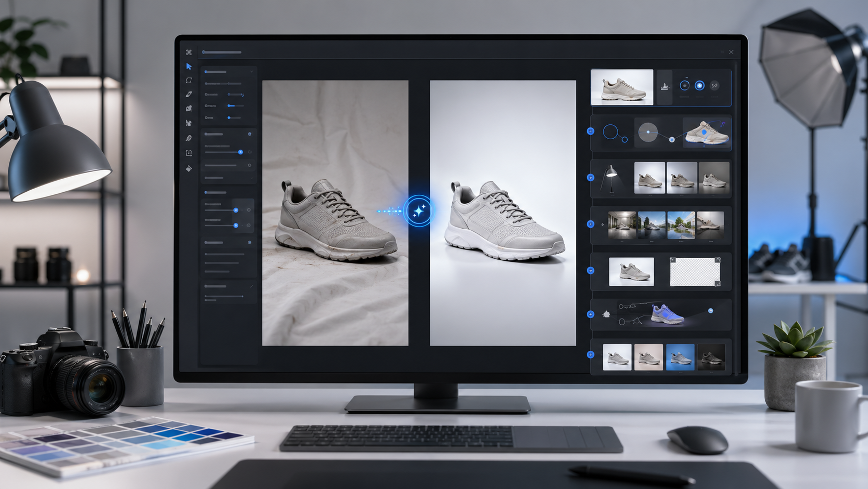868x489 pixels.
Task: Toggle the blue dot beside the color variants row
Action: click(x=590, y=354)
